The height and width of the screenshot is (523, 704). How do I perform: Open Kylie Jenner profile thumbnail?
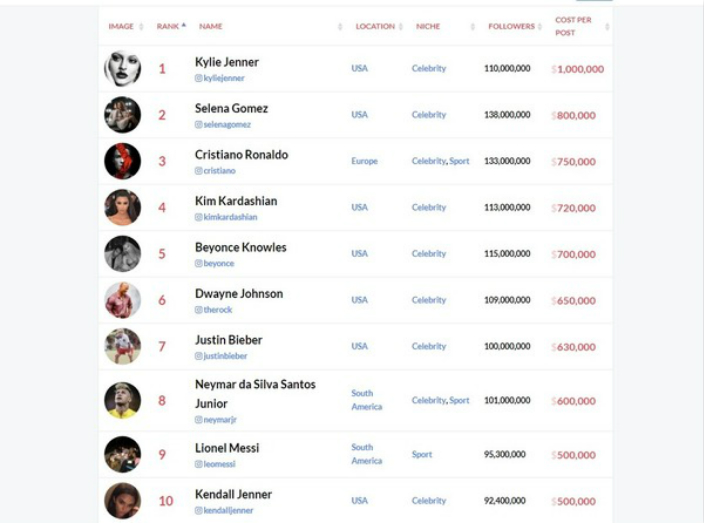coord(123,68)
